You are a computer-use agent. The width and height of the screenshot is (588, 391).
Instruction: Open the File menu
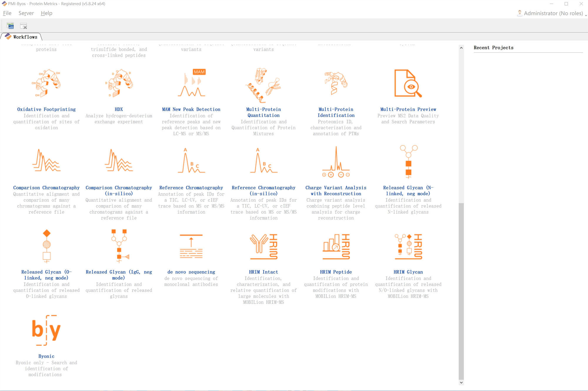(7, 13)
